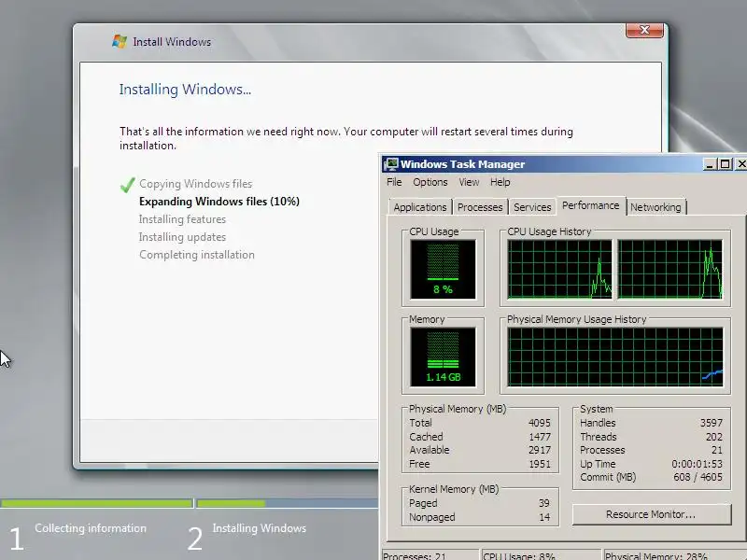Click Physical Memory Total value 4095

click(x=540, y=423)
